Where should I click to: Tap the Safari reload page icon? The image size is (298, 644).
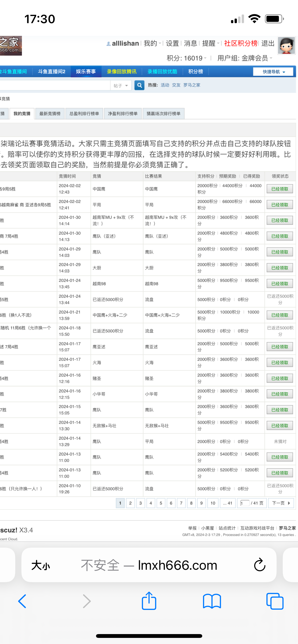[260, 565]
